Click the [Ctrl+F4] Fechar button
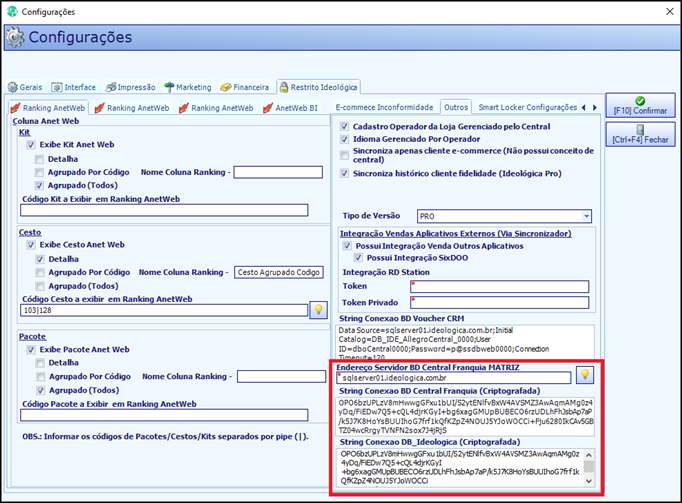Screen dimensions: 682x503 click(640, 134)
